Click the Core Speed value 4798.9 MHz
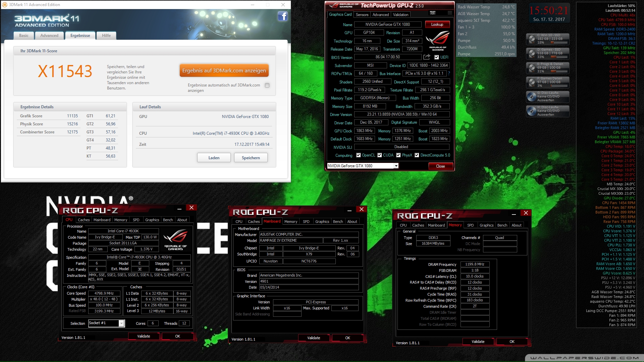 [104, 293]
